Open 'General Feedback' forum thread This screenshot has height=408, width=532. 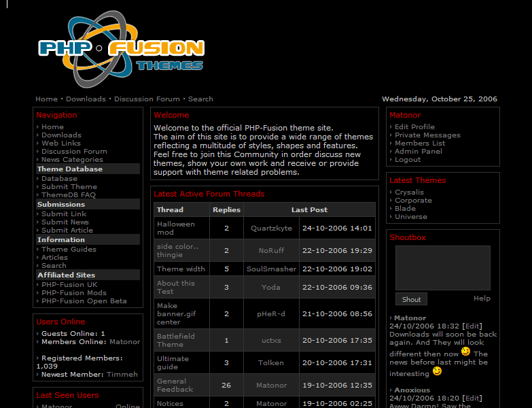[x=175, y=385]
